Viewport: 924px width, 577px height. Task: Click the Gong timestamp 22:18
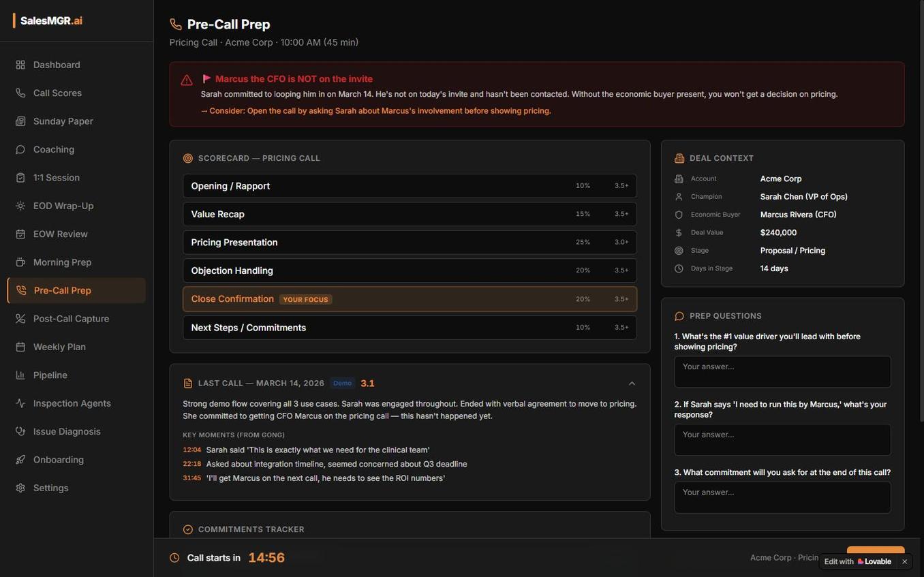click(x=191, y=464)
